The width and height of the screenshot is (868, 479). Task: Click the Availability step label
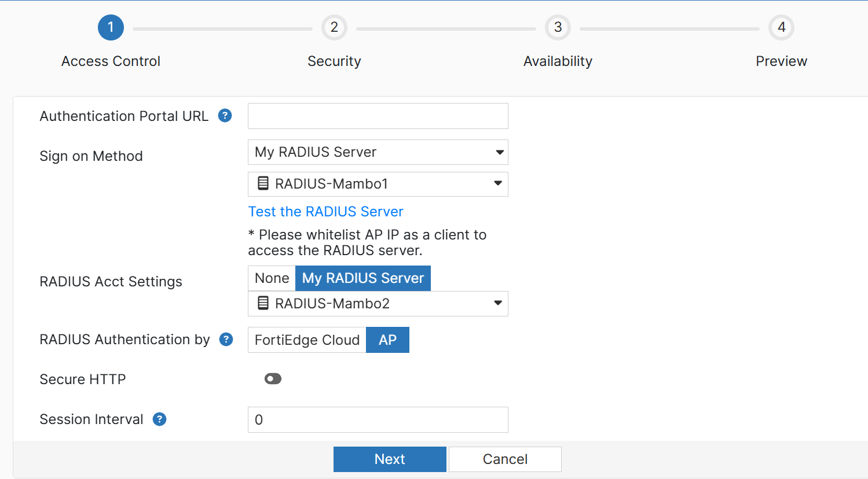click(x=558, y=61)
